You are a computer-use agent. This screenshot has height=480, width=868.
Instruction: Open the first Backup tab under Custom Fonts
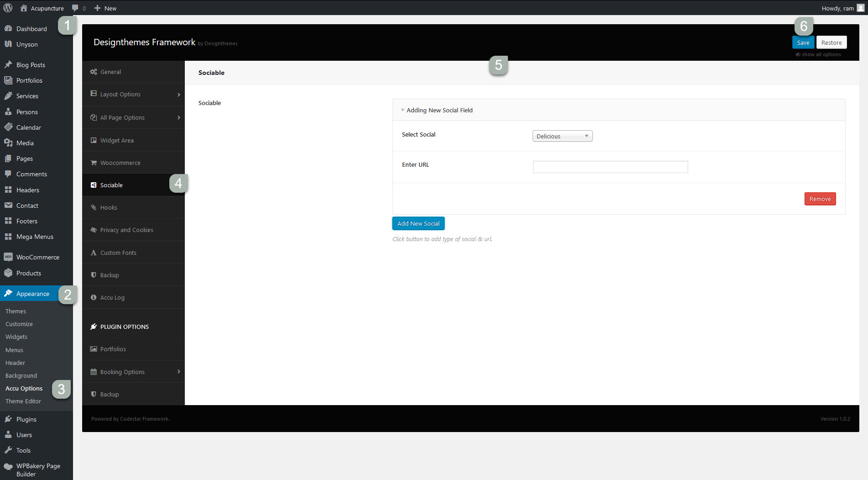point(133,275)
